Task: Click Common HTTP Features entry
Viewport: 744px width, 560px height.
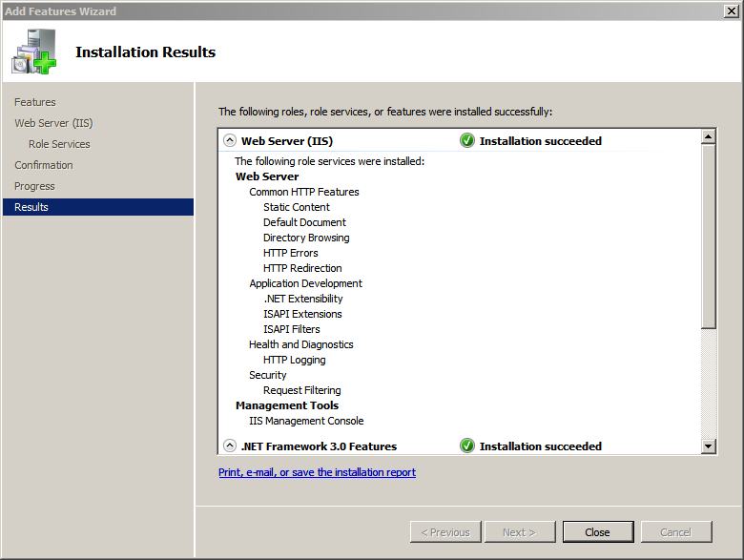Action: pyautogui.click(x=304, y=192)
